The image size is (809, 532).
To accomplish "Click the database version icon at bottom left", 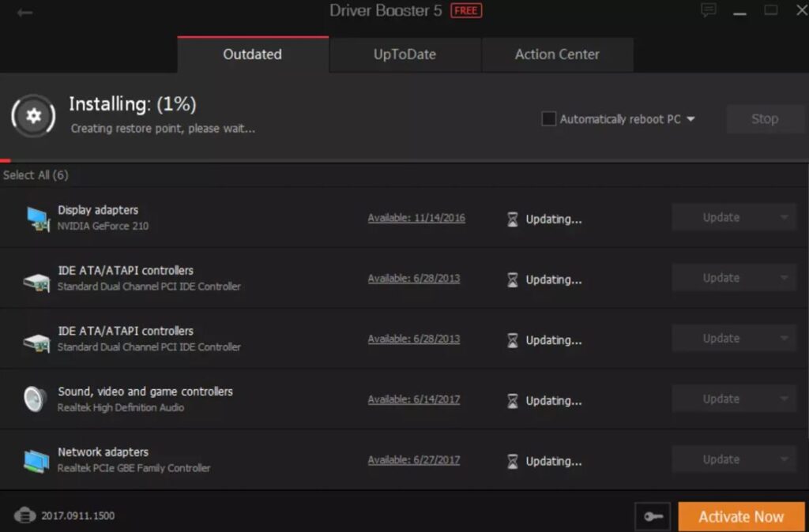I will [24, 516].
